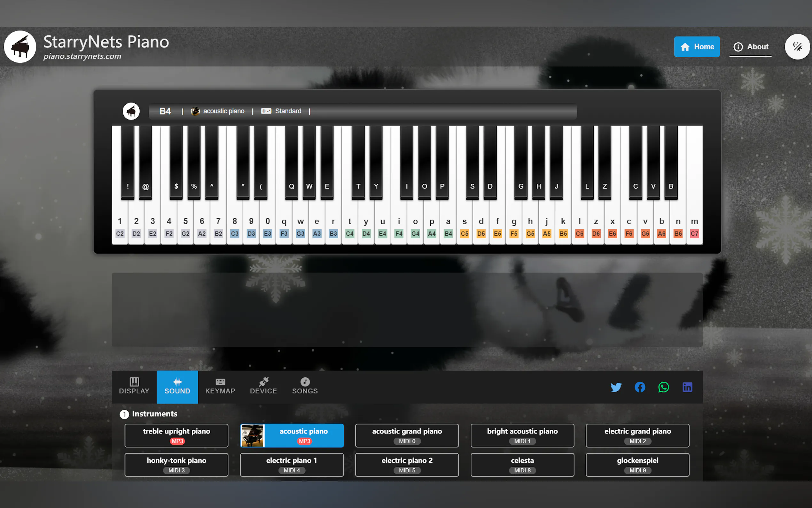Click the round piano icon on the keyboard panel

tap(131, 111)
